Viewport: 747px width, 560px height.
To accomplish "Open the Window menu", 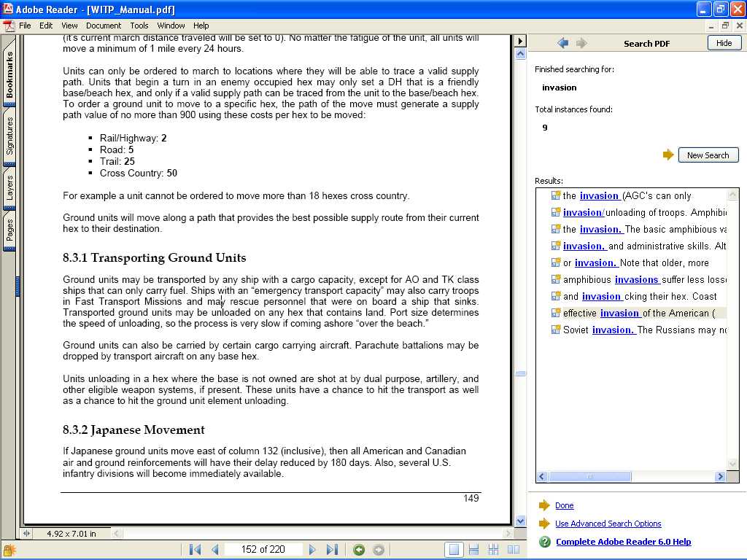I will click(171, 26).
